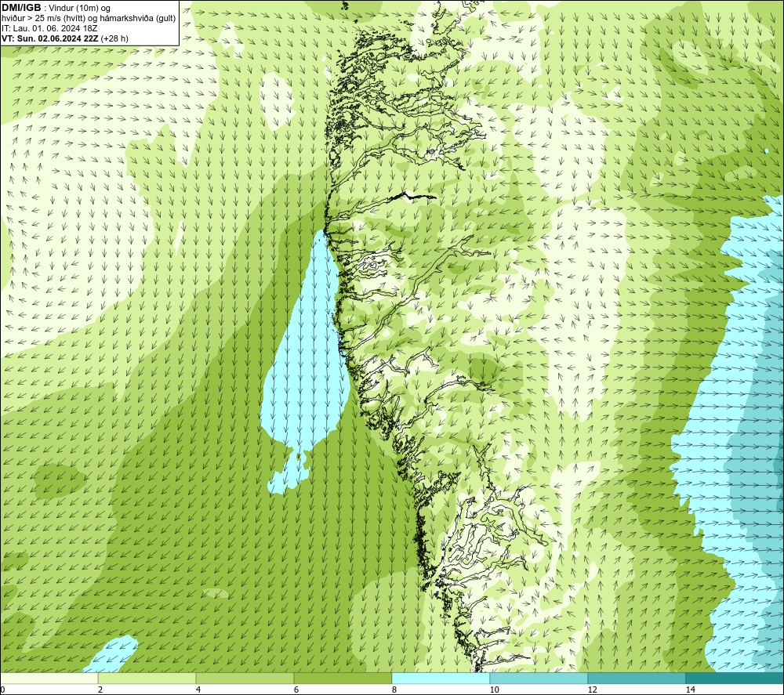Click the '14' label on the color scale
784x695 pixels.
click(x=690, y=690)
